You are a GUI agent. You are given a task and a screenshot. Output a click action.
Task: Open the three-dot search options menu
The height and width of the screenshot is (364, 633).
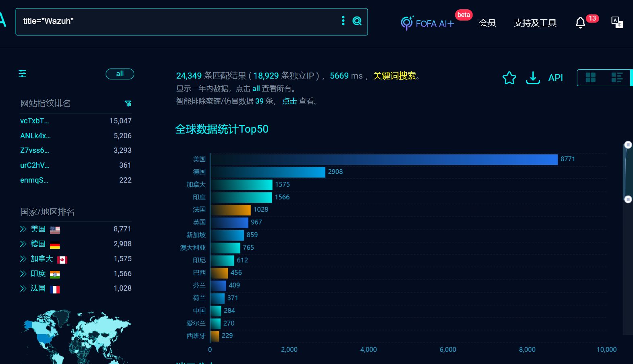point(343,21)
